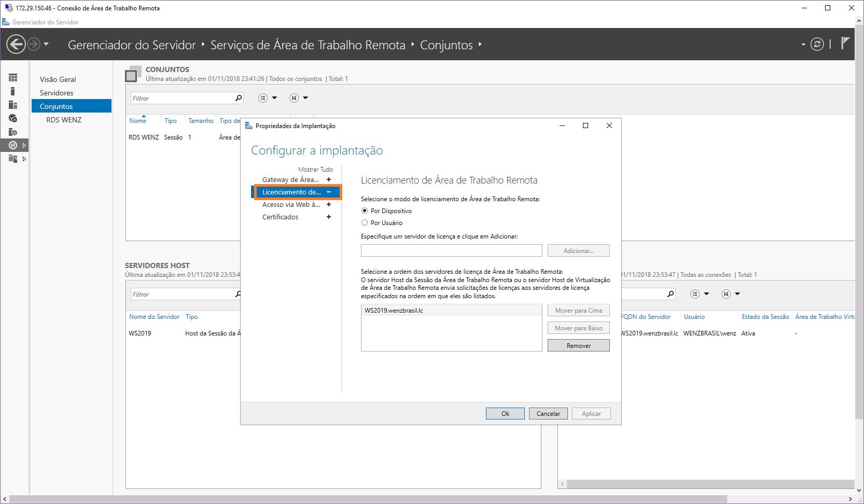Click the Mover para Cima button
The width and height of the screenshot is (864, 504).
point(579,311)
